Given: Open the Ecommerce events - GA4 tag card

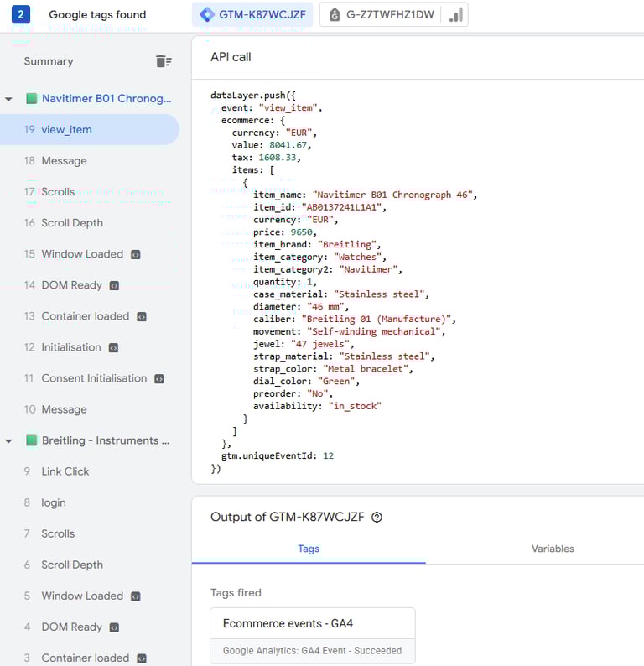Looking at the screenshot, I should pyautogui.click(x=313, y=636).
